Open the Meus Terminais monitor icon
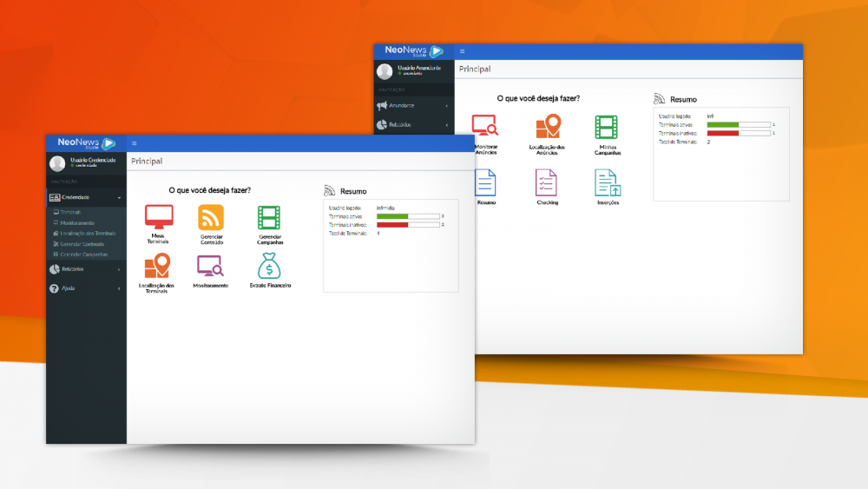 coord(158,217)
